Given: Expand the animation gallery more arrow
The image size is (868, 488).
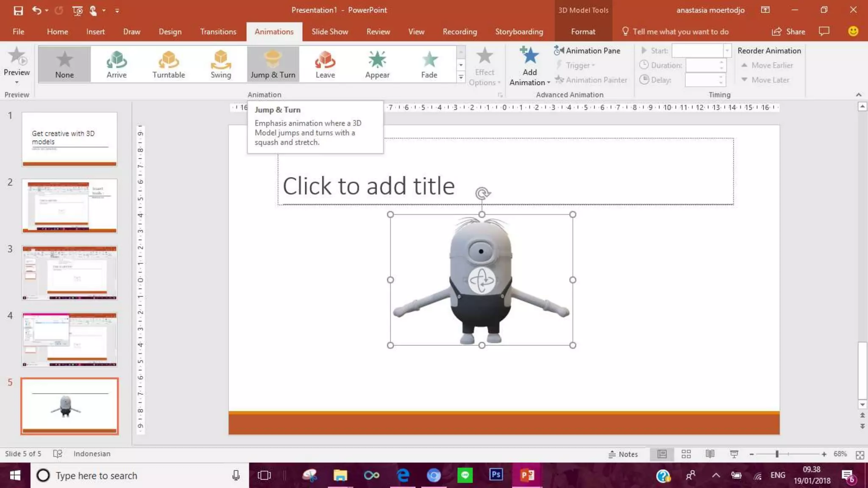Looking at the screenshot, I should pyautogui.click(x=461, y=77).
